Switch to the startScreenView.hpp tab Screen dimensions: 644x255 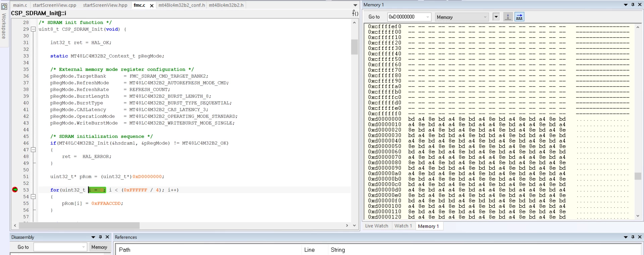tap(105, 5)
